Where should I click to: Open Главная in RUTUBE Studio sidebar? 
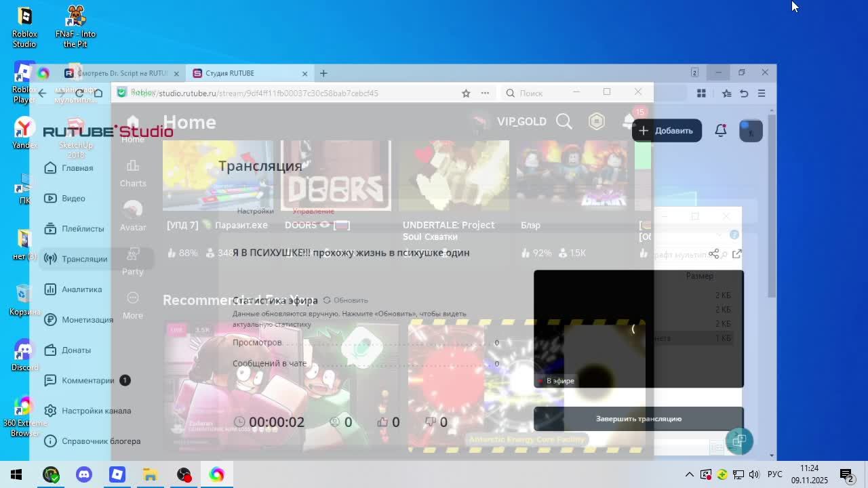[x=69, y=168]
